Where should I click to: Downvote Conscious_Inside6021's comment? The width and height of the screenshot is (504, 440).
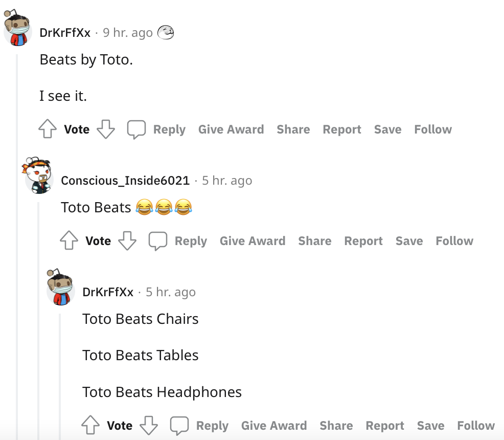[x=127, y=241]
